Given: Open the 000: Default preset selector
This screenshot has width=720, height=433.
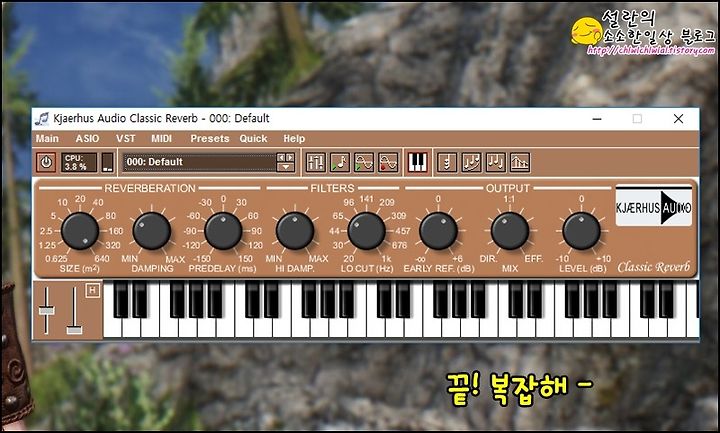Looking at the screenshot, I should [199, 162].
